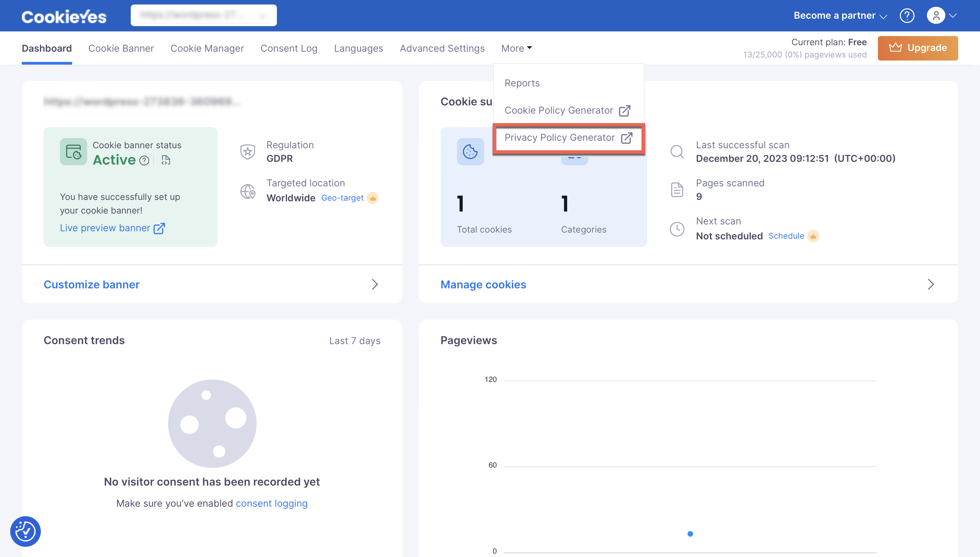This screenshot has height=557, width=980.
Task: Click the Manage cookies link
Action: [x=483, y=285]
